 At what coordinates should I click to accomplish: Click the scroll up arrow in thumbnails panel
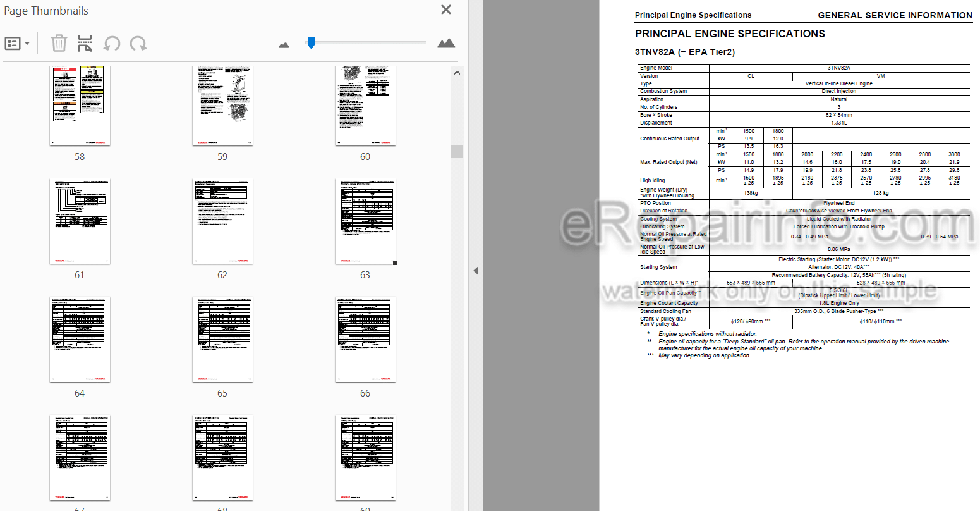pyautogui.click(x=457, y=72)
